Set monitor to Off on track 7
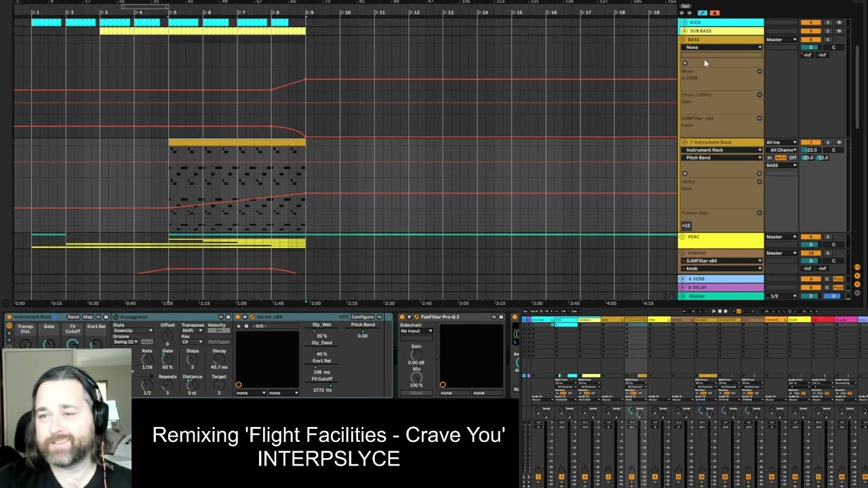Screen dimensions: 868x488 pos(793,158)
